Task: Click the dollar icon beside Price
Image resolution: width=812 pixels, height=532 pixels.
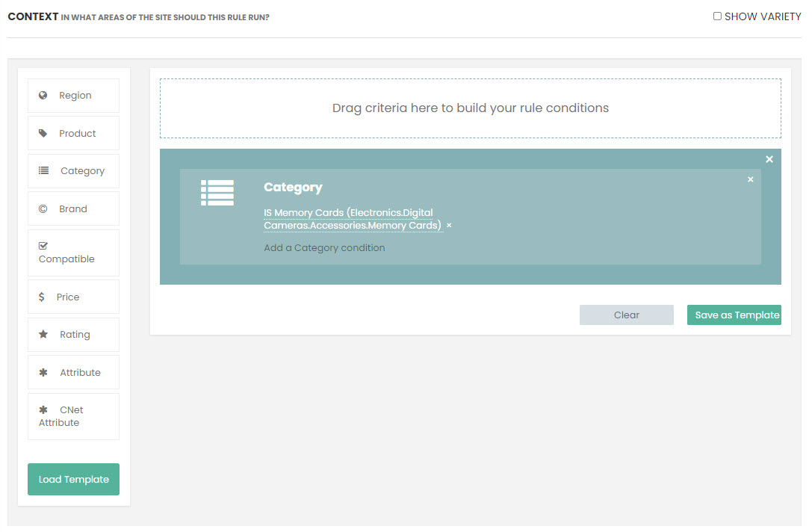Action: (x=41, y=297)
